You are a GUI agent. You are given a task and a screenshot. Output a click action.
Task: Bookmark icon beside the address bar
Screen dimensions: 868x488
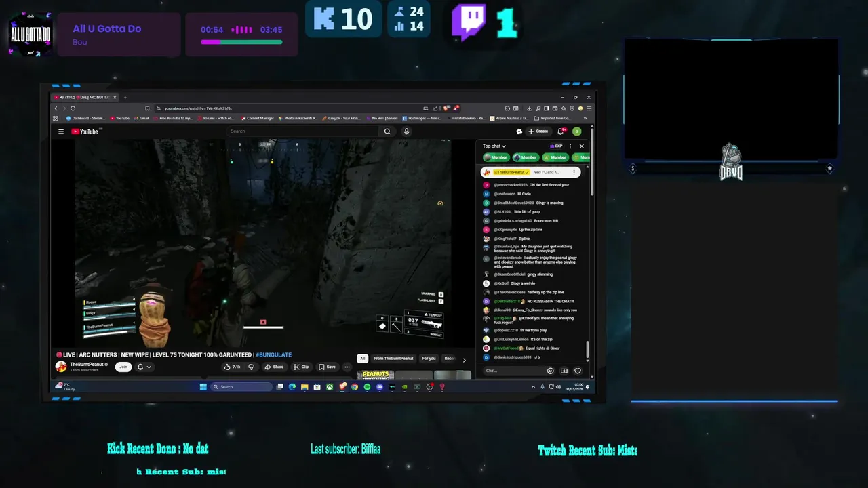(x=147, y=108)
